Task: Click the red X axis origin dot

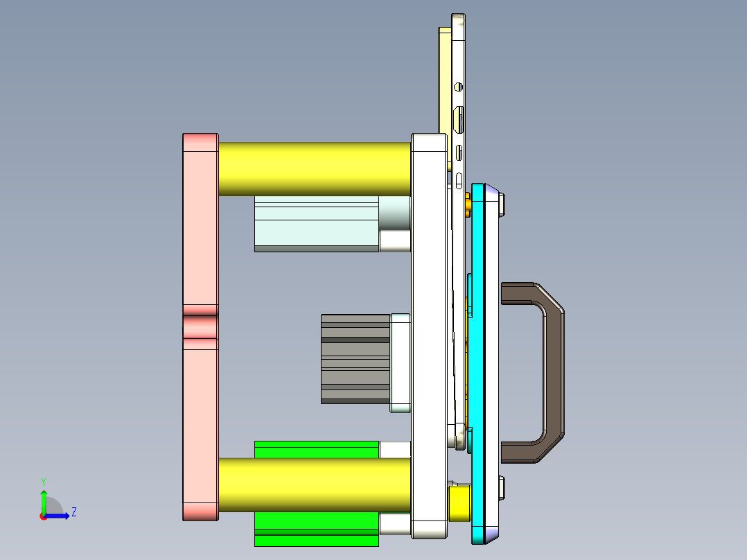Action: tap(44, 517)
